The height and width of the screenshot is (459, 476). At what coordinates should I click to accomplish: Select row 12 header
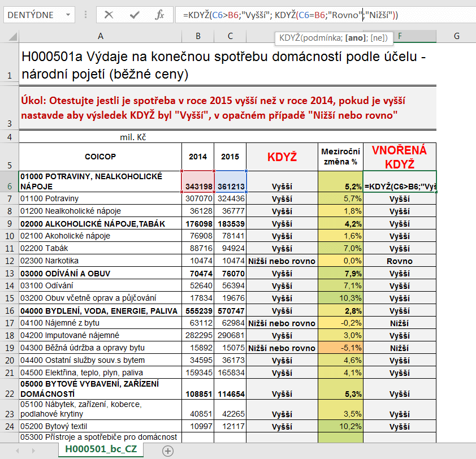coord(9,261)
